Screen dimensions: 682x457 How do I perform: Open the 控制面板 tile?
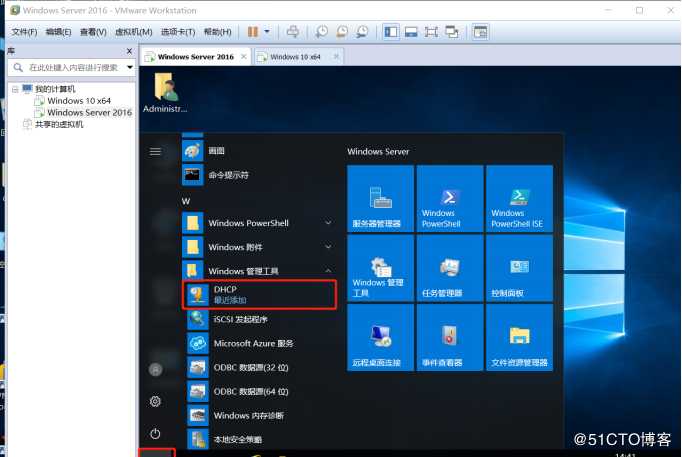click(x=519, y=268)
